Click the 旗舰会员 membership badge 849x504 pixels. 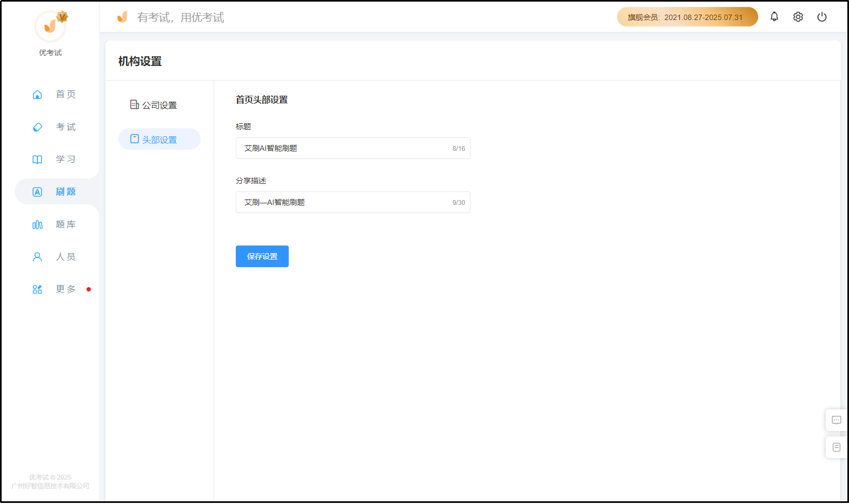coord(687,17)
